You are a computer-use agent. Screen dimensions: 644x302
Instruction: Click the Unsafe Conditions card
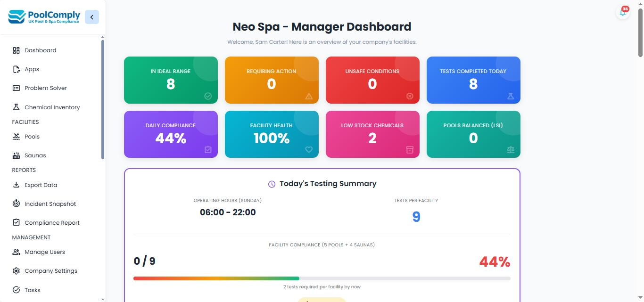click(x=372, y=80)
